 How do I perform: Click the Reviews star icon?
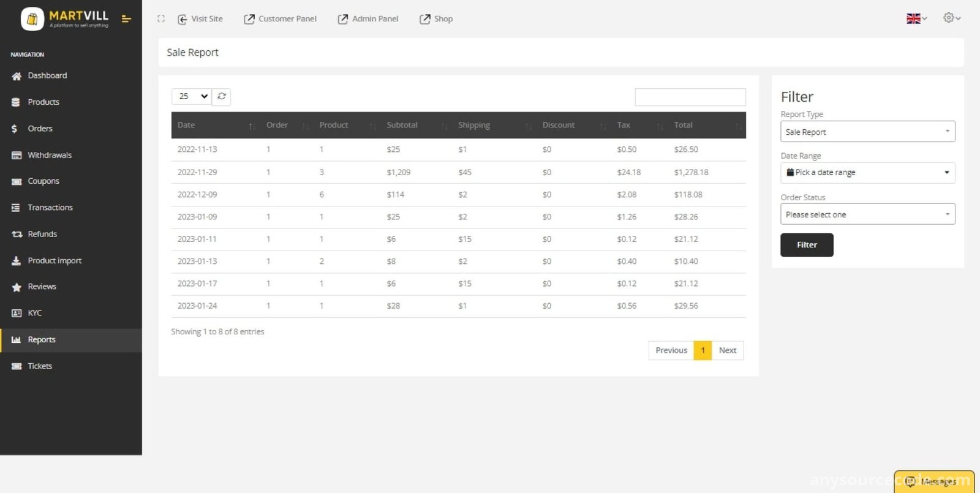(x=17, y=287)
